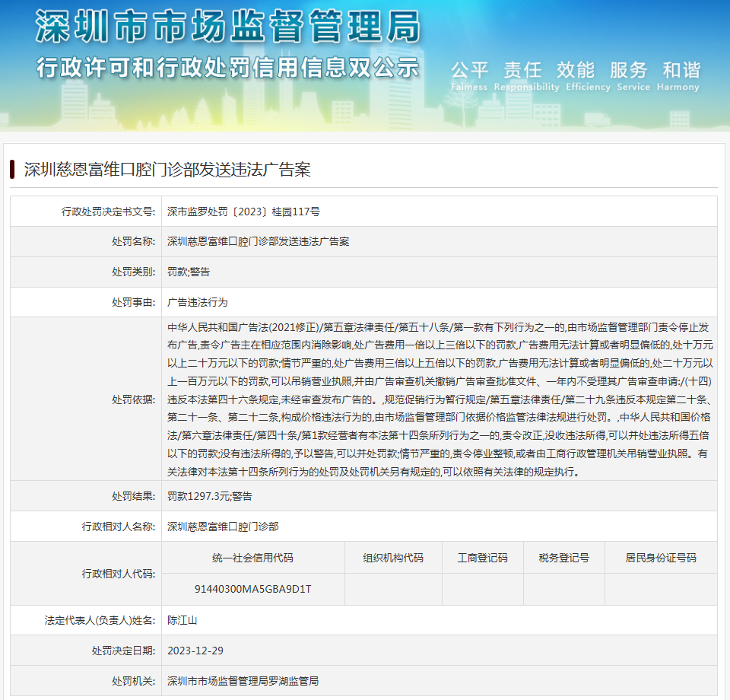This screenshot has height=700, width=730.
Task: Select the representative name 陈江山
Action: point(182,620)
